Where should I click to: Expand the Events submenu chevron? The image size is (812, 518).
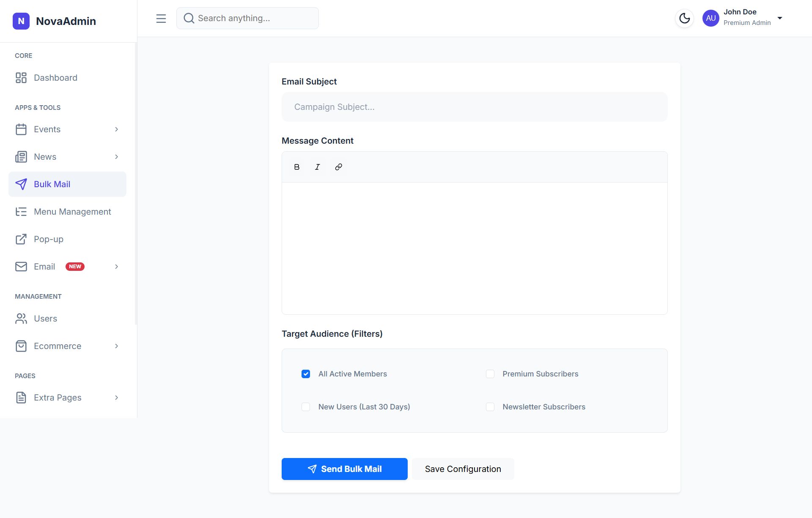(x=116, y=129)
